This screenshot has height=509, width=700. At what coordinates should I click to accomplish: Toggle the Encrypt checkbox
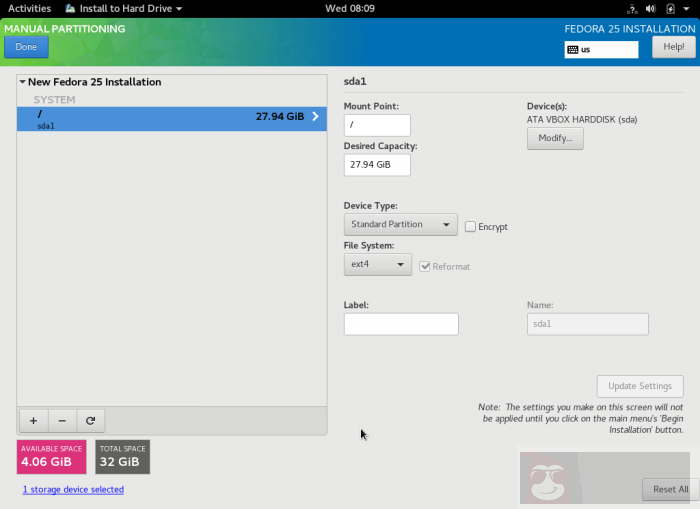point(470,227)
